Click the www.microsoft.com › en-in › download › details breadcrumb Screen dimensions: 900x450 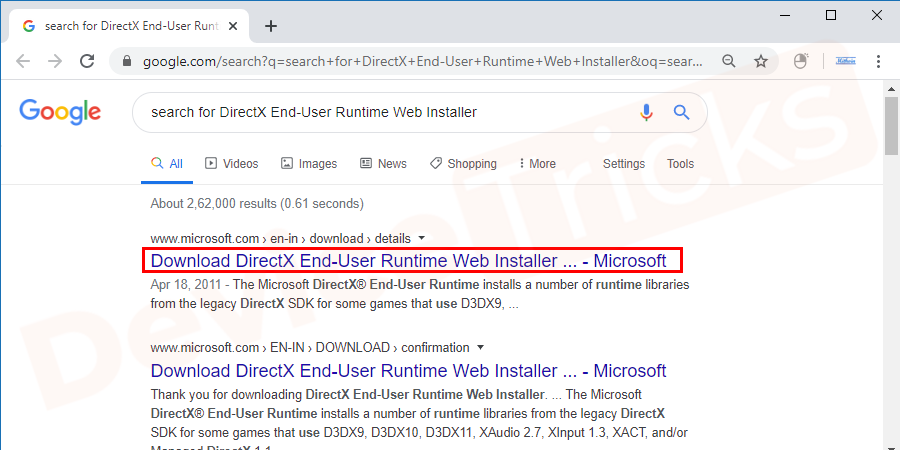click(281, 238)
